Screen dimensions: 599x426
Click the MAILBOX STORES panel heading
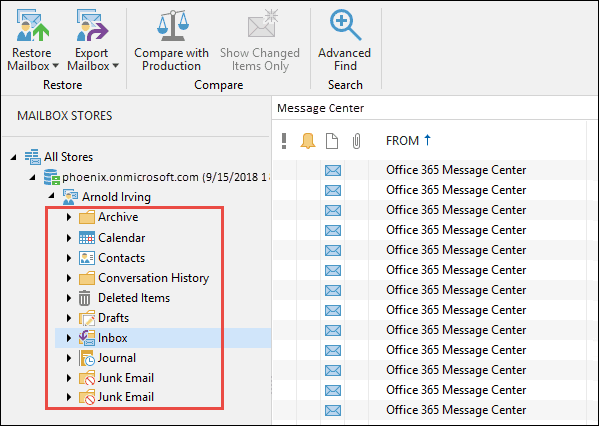(x=65, y=116)
